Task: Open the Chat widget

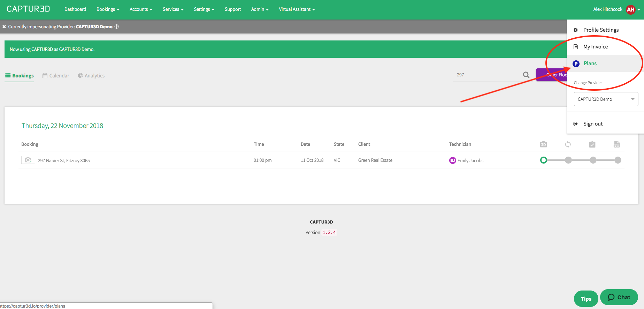Action: [x=619, y=297]
